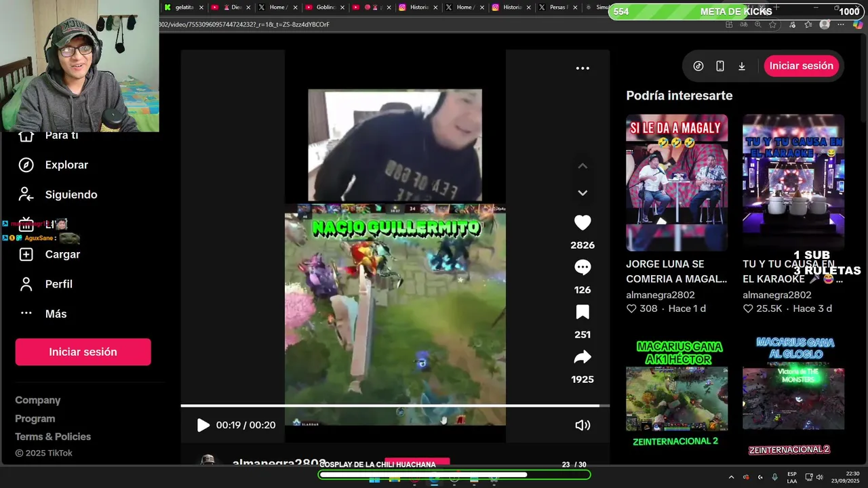Close the Goblinc tab
Viewport: 868px width, 488px height.
tap(342, 7)
